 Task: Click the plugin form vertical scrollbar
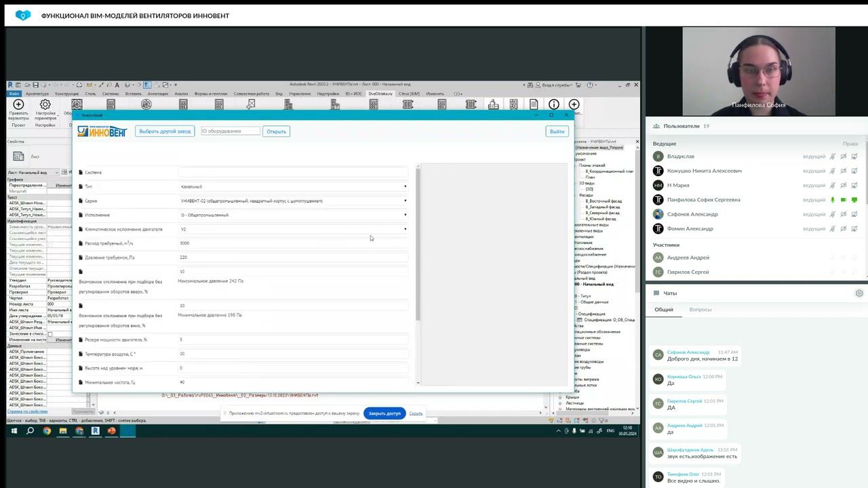click(418, 244)
